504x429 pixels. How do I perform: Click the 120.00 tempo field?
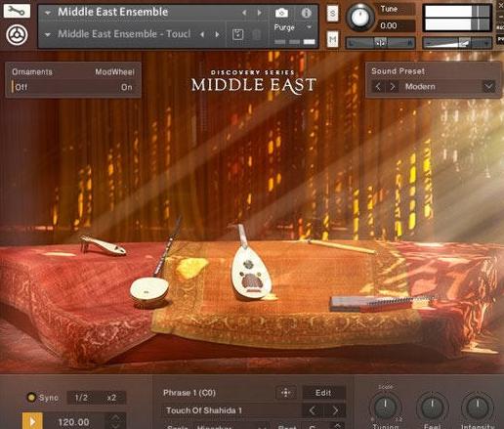73,422
